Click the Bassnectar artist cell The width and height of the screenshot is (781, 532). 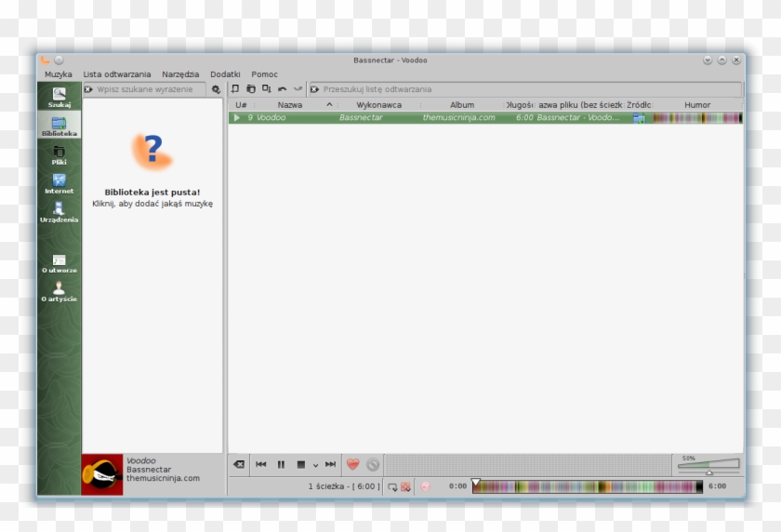pyautogui.click(x=361, y=117)
